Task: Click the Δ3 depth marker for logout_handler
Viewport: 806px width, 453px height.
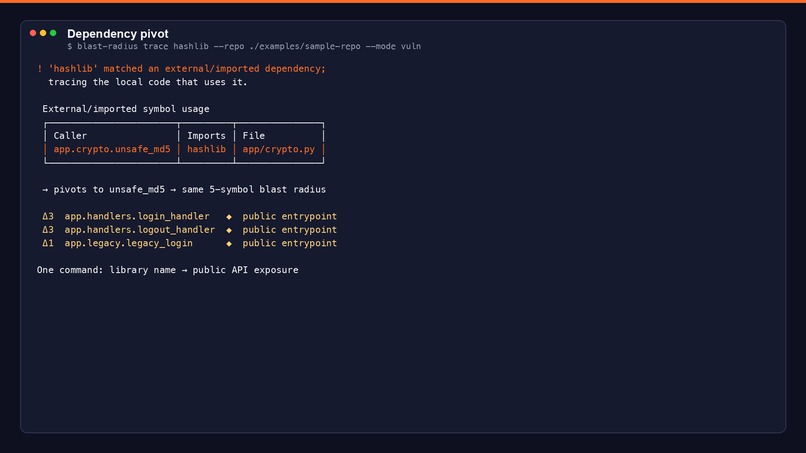Action: click(x=48, y=230)
